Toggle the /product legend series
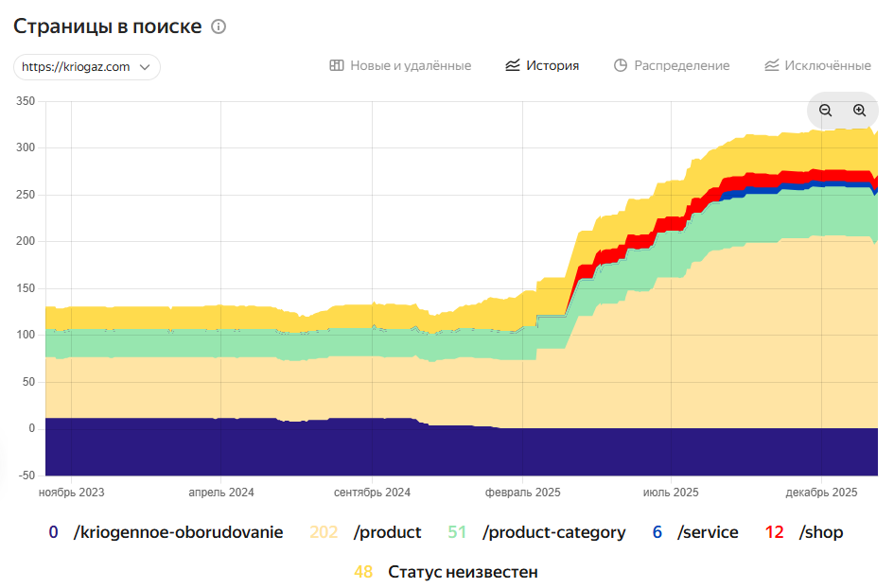 (x=387, y=532)
